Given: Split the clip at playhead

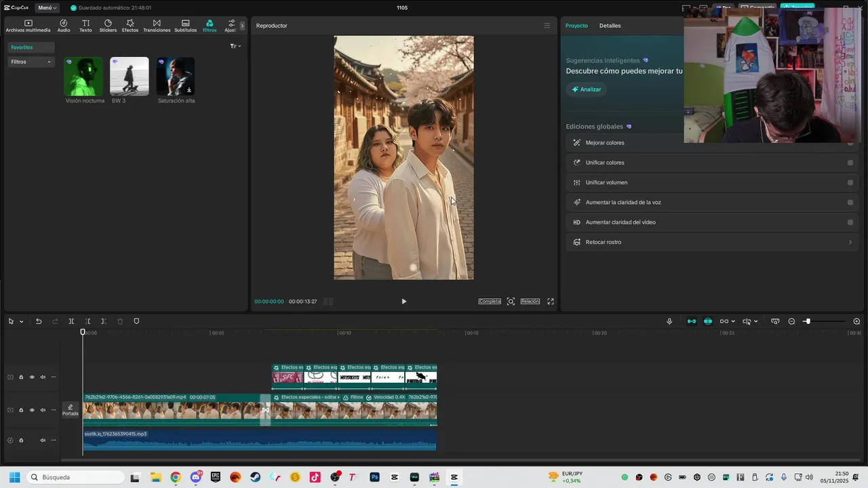Looking at the screenshot, I should point(71,321).
